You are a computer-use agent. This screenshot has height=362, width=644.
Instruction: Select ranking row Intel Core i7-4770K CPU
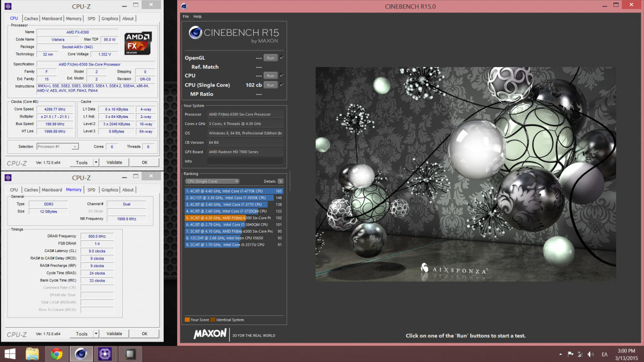click(x=234, y=191)
